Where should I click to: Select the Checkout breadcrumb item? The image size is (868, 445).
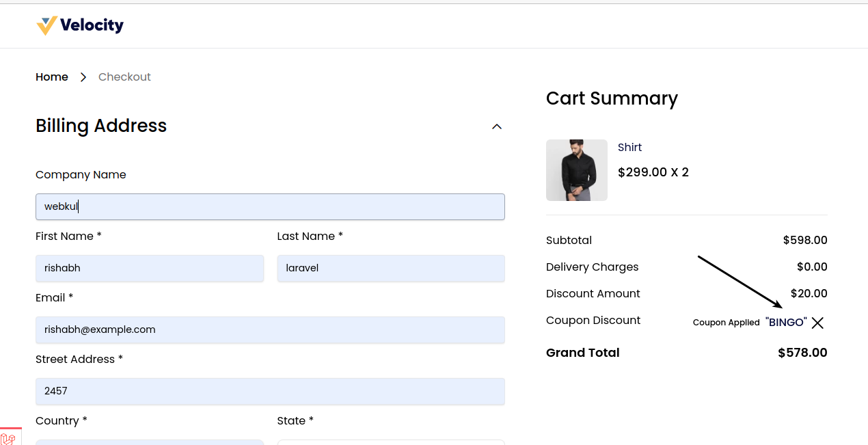point(124,77)
